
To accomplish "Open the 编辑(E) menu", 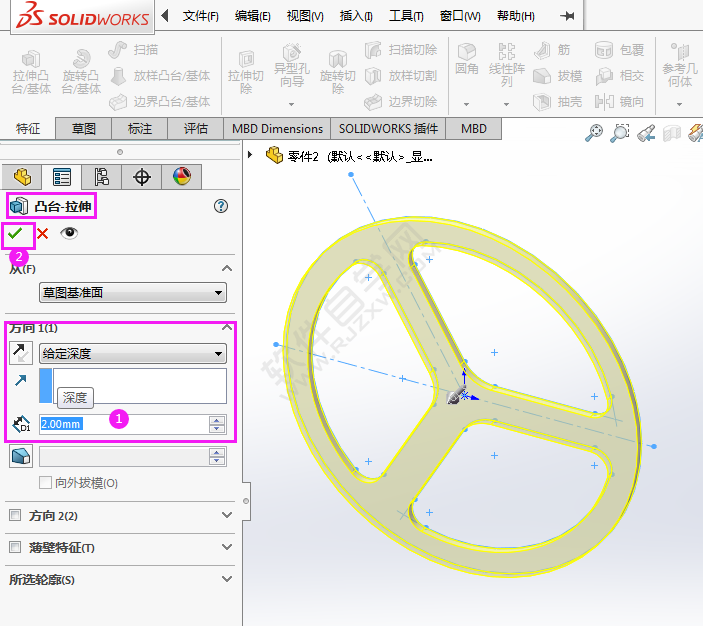I will point(252,16).
